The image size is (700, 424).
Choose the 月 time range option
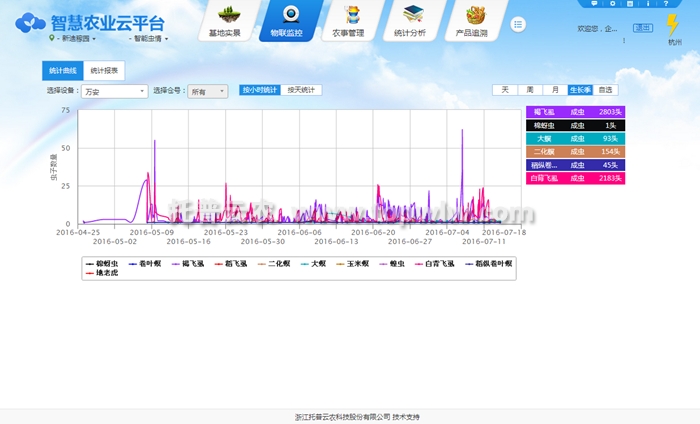tap(555, 90)
